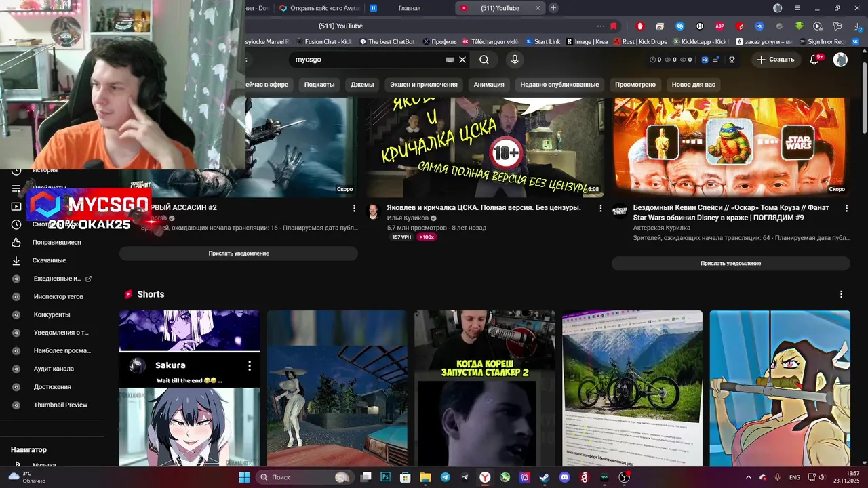Open the three-dots menu in address bar
The image size is (868, 488).
600,26
